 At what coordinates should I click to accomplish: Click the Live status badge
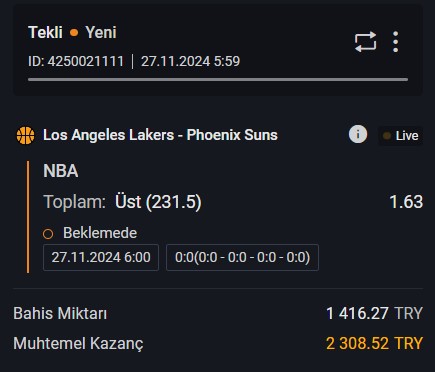[400, 136]
